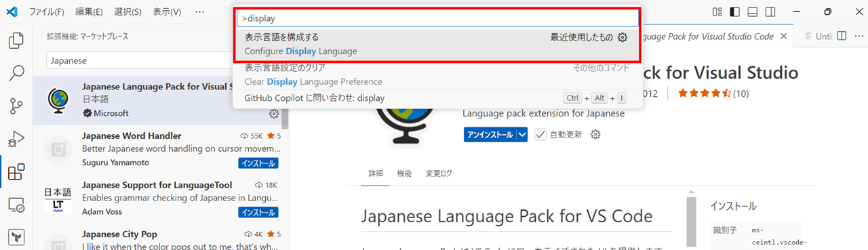This screenshot has width=868, height=250.
Task: Open extension settings gear next to 自動更新
Action: 595,135
